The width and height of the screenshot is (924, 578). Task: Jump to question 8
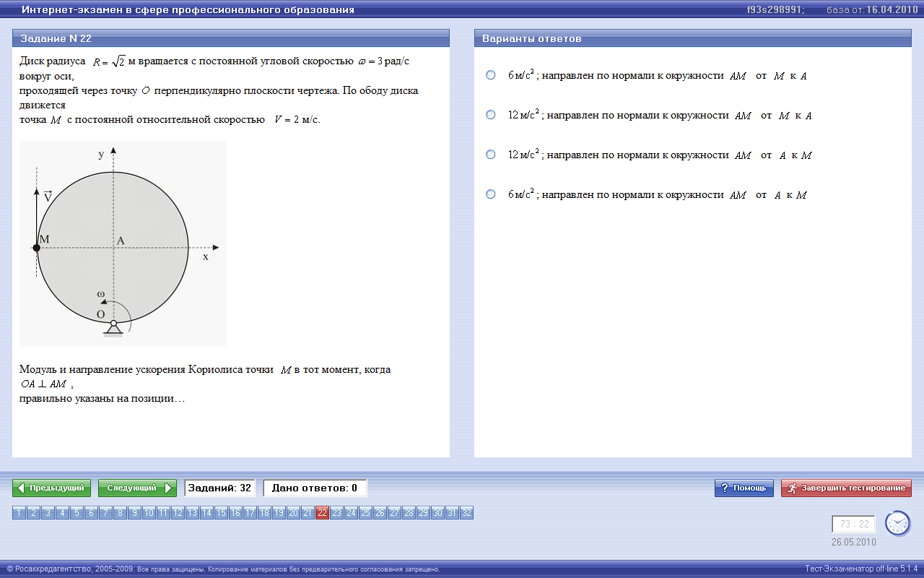pos(121,513)
